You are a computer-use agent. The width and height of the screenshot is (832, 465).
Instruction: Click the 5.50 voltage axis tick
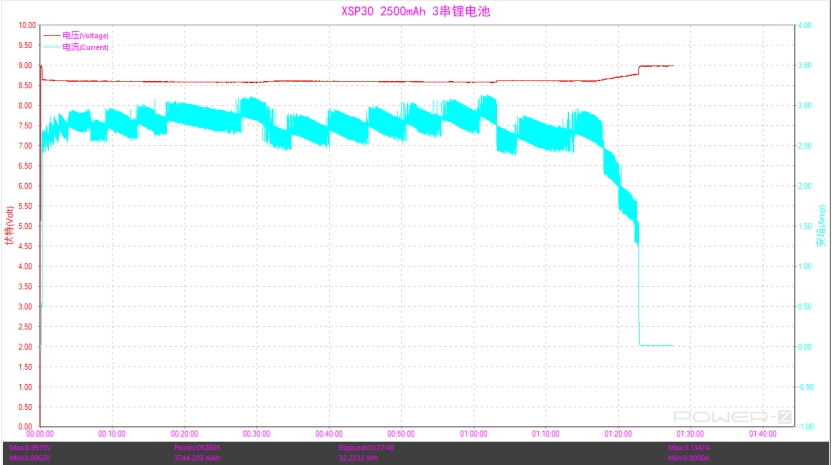pyautogui.click(x=25, y=206)
